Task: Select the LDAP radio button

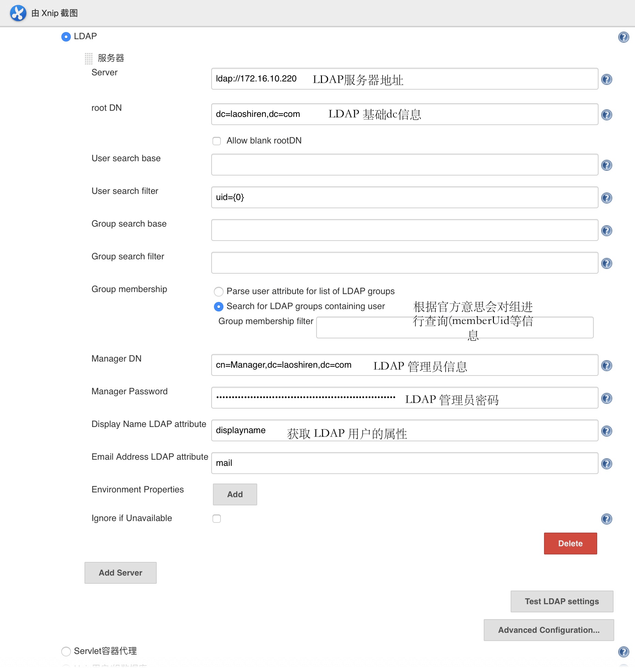Action: (66, 37)
